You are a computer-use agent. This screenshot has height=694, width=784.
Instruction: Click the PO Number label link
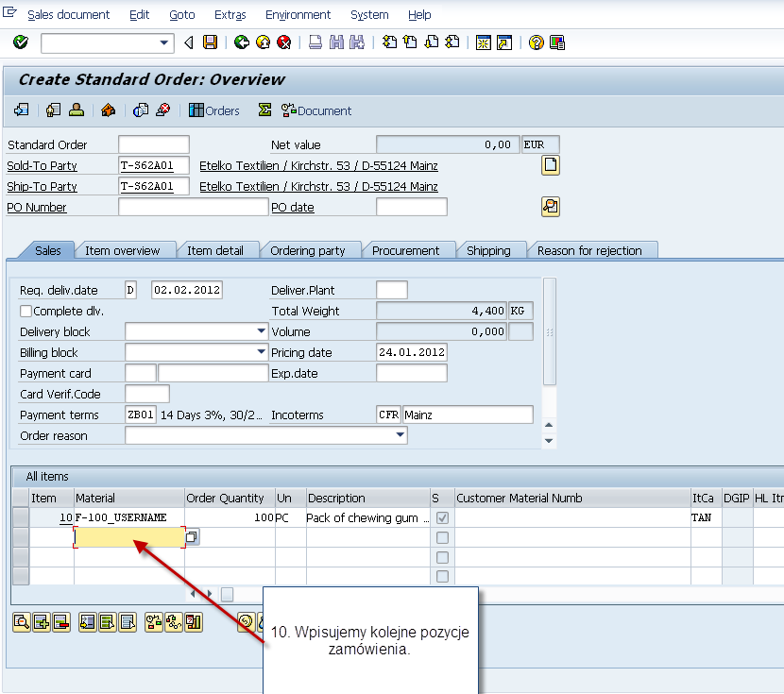click(x=37, y=208)
